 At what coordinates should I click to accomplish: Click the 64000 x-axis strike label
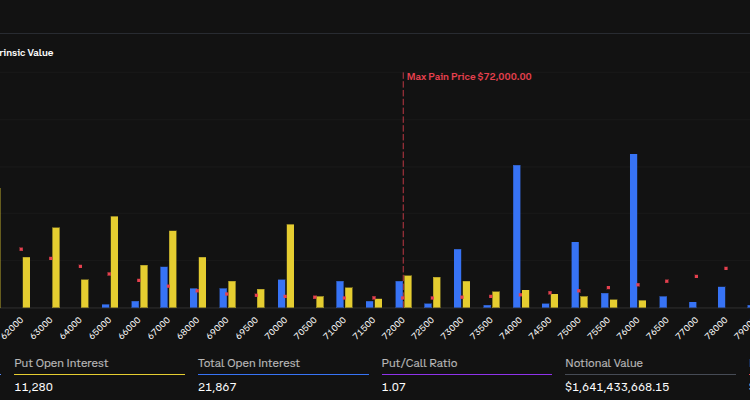pos(71,326)
